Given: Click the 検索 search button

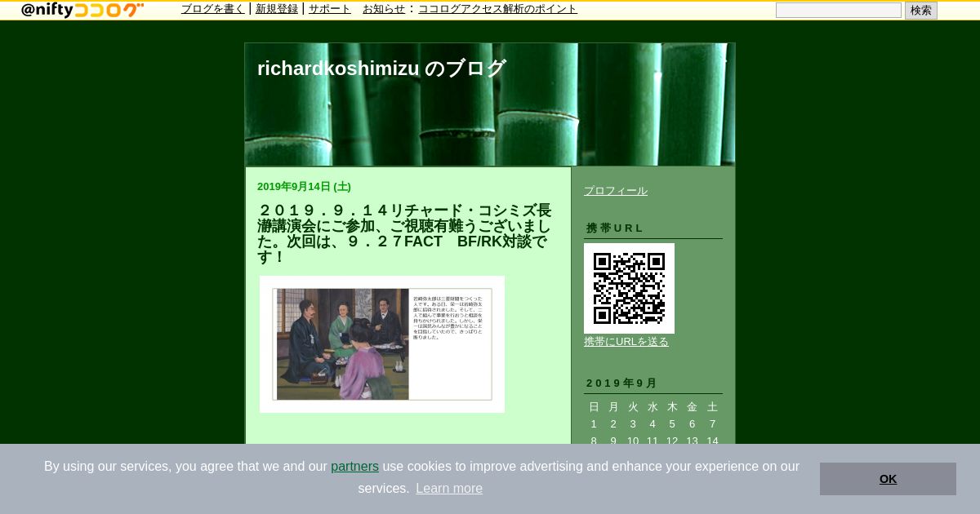Looking at the screenshot, I should (921, 10).
